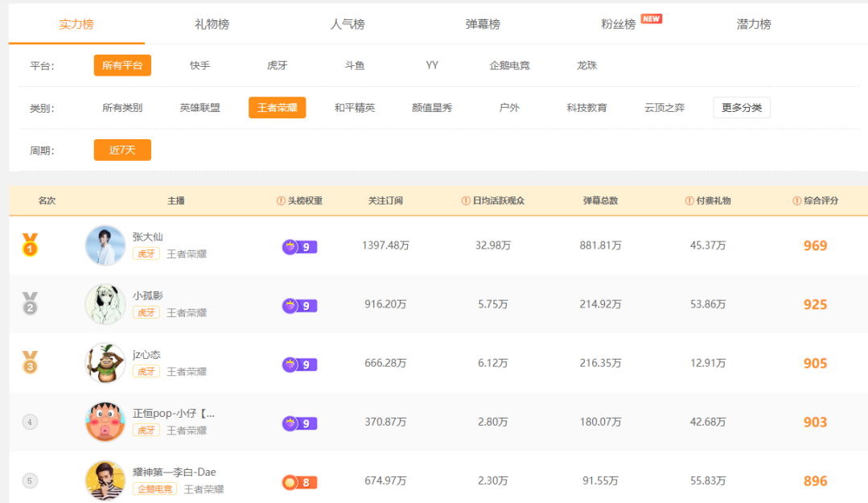
Task: Click 企鹅电竞 tag under 耀神第一李白-Dae
Action: click(154, 489)
